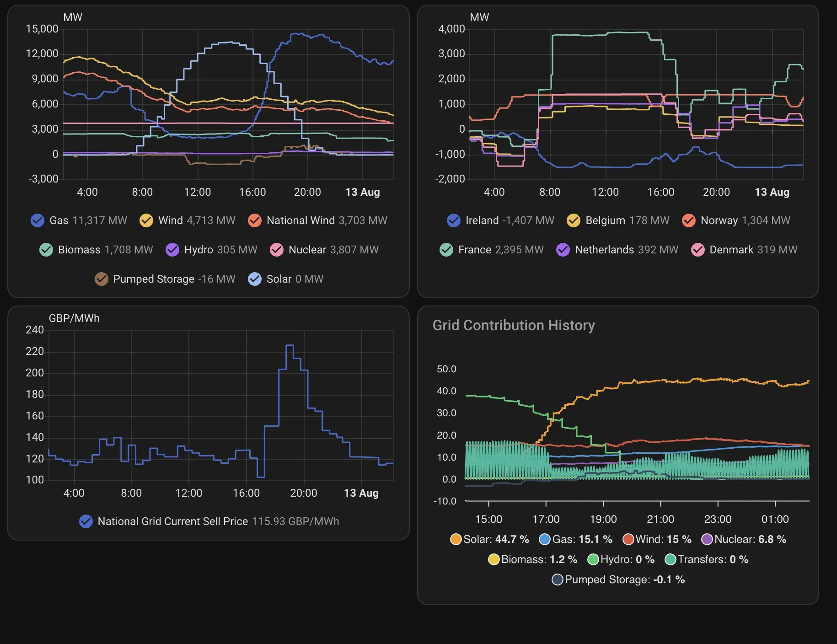Viewport: 837px width, 644px height.
Task: Click the purple Nuclear 6.8 % legend circle
Action: (x=708, y=539)
